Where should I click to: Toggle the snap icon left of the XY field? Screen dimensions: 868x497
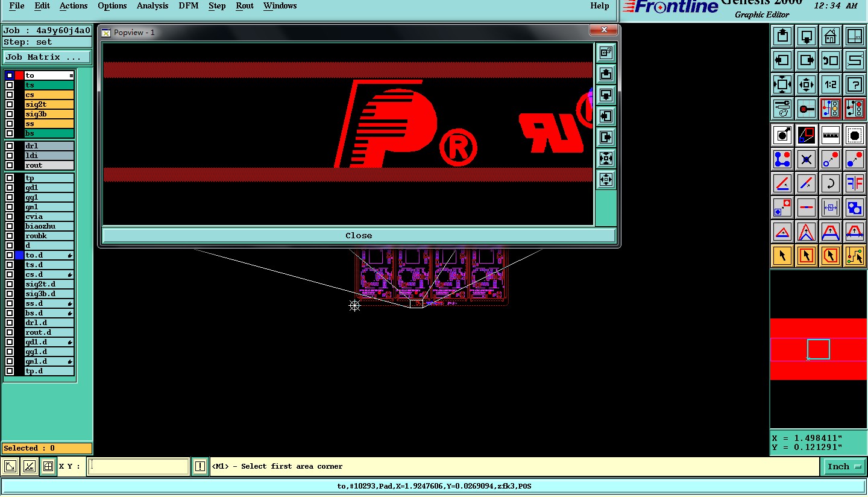click(48, 466)
